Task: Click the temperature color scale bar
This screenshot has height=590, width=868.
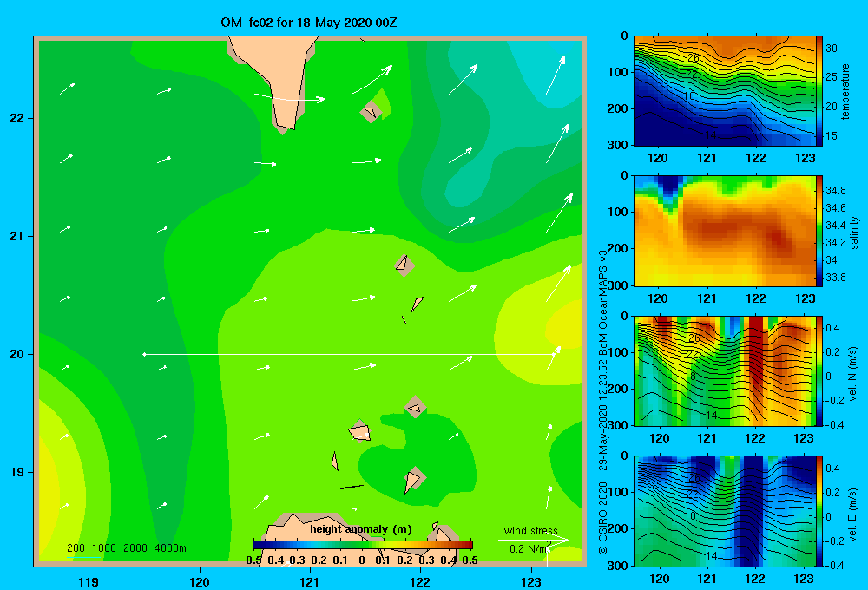Action: tap(819, 91)
